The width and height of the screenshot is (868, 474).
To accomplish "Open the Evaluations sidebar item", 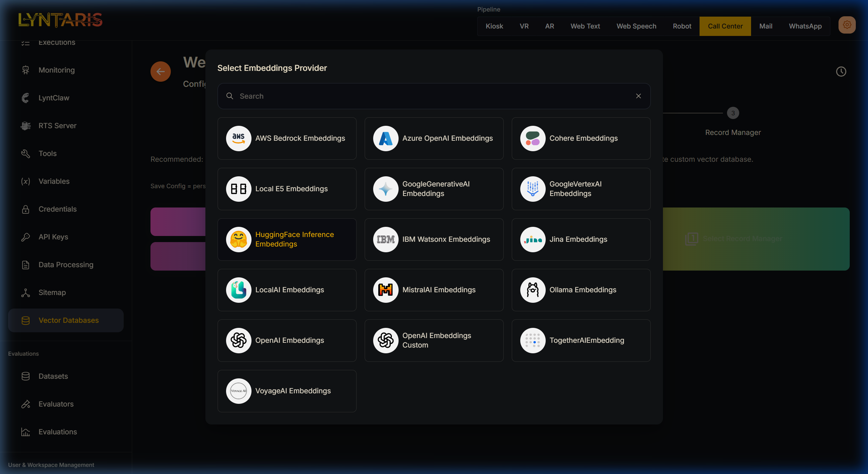I will (x=66, y=432).
